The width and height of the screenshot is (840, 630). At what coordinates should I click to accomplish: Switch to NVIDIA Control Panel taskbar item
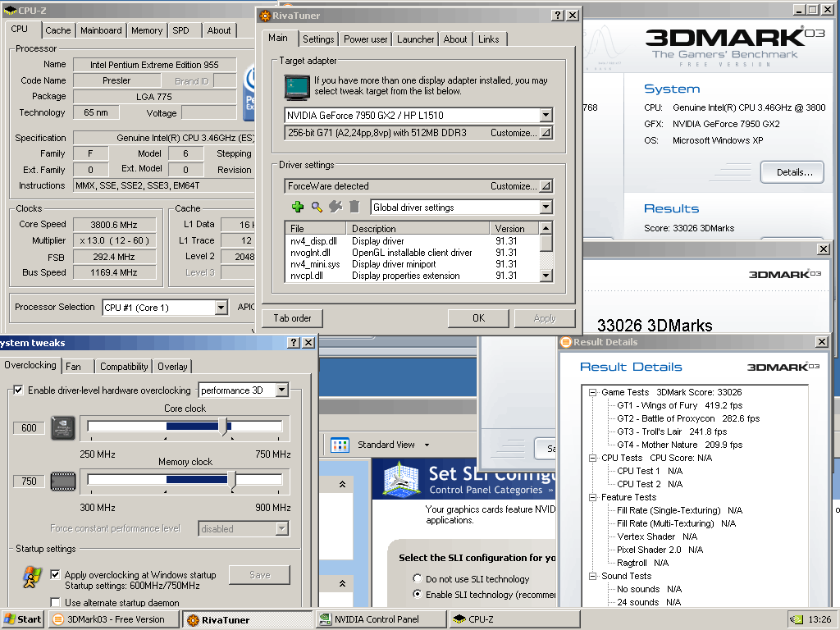[x=381, y=619]
